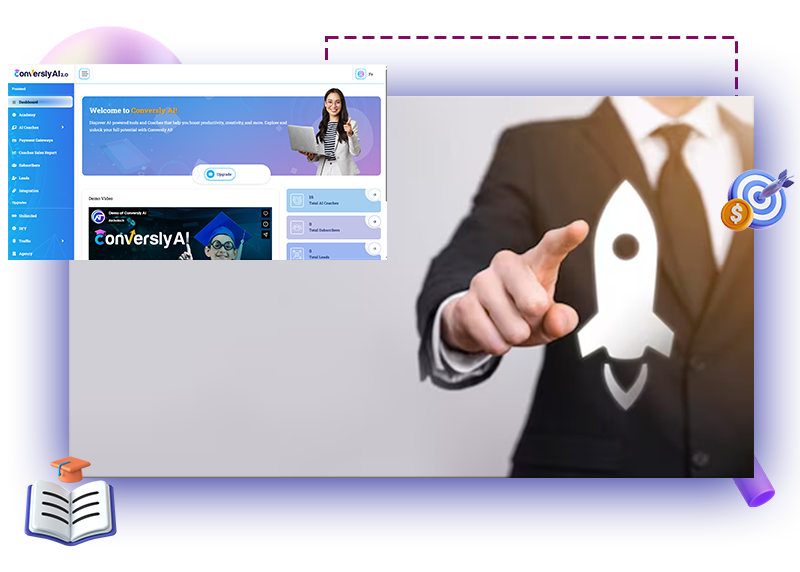Toggle the sidebar hamburger menu button
800x572 pixels.
(x=84, y=74)
